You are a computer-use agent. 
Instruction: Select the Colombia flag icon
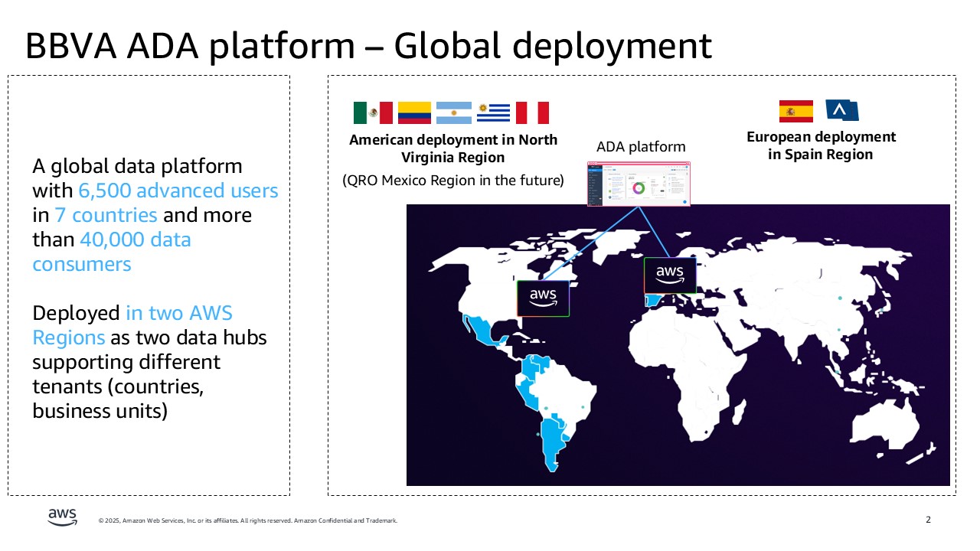pos(414,112)
